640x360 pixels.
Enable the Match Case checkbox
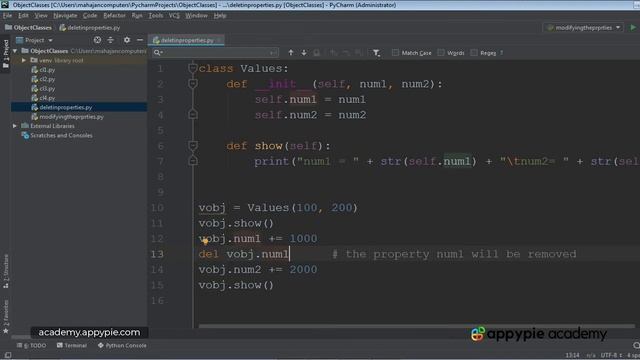click(x=395, y=53)
